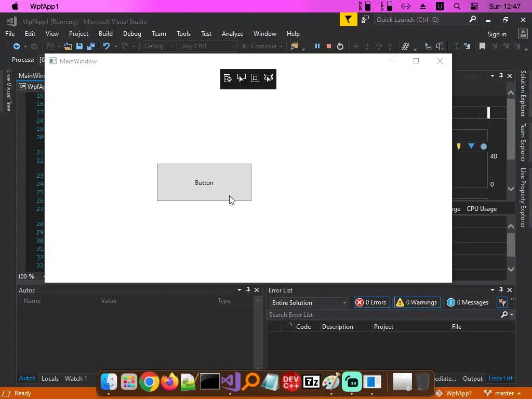The image size is (532, 399).
Task: Open Visual Studio from the dock
Action: click(230, 382)
